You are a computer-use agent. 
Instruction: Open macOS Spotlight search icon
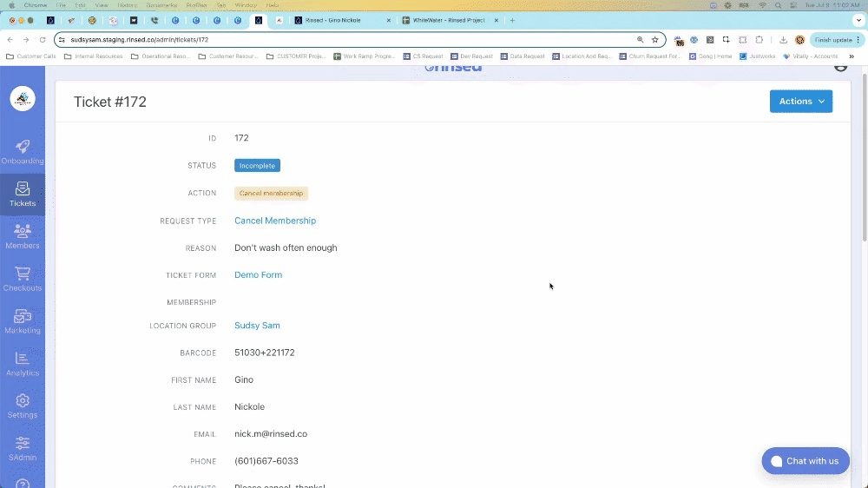[778, 5]
